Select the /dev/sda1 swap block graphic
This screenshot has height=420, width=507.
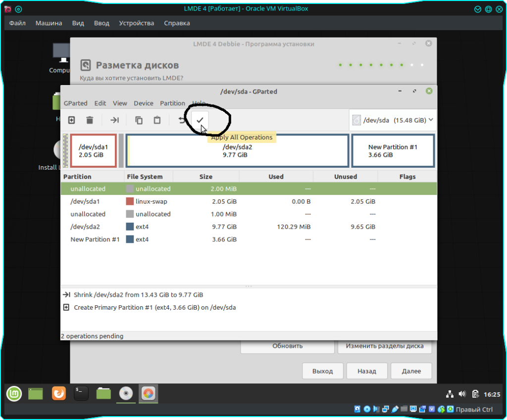pyautogui.click(x=93, y=151)
